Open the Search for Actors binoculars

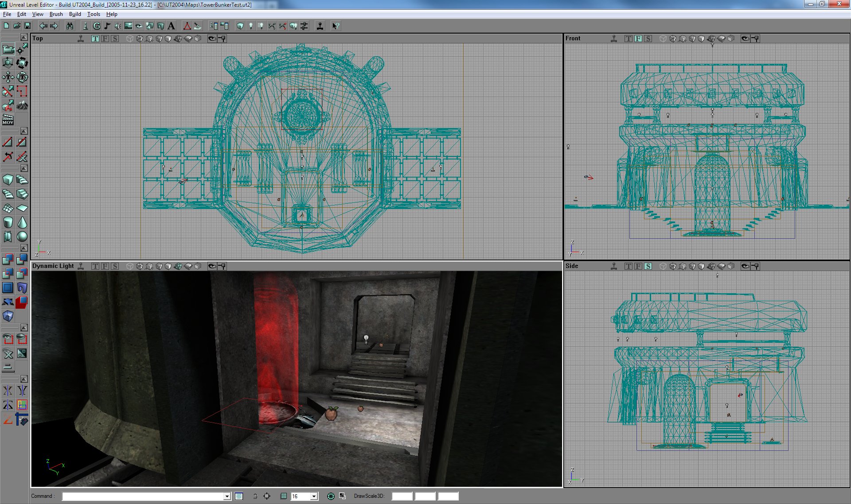[x=70, y=26]
